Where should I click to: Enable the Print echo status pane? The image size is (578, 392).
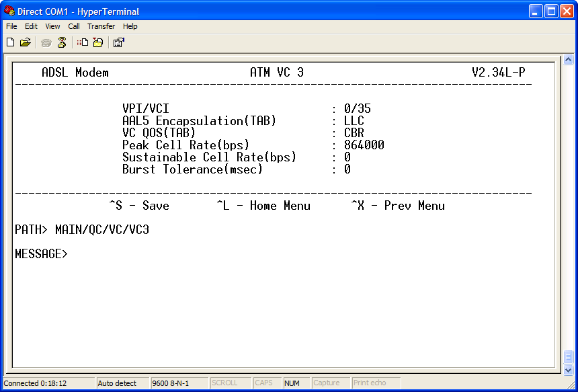click(x=374, y=383)
